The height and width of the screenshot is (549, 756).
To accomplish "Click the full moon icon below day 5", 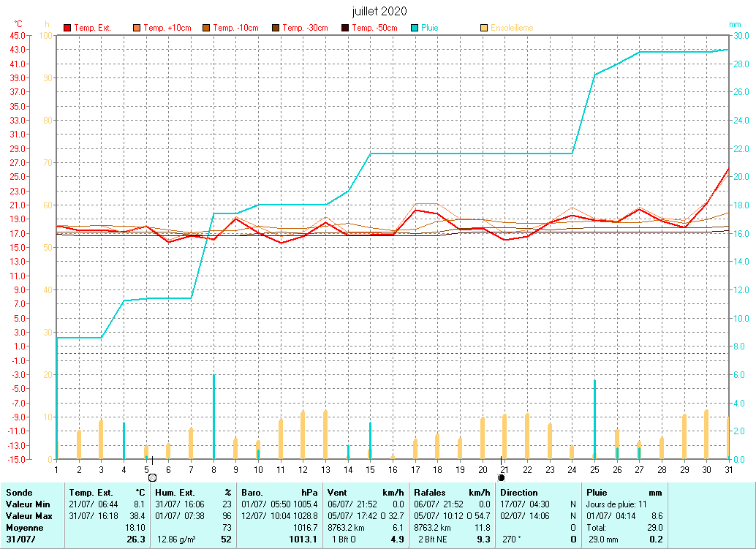I will [152, 477].
